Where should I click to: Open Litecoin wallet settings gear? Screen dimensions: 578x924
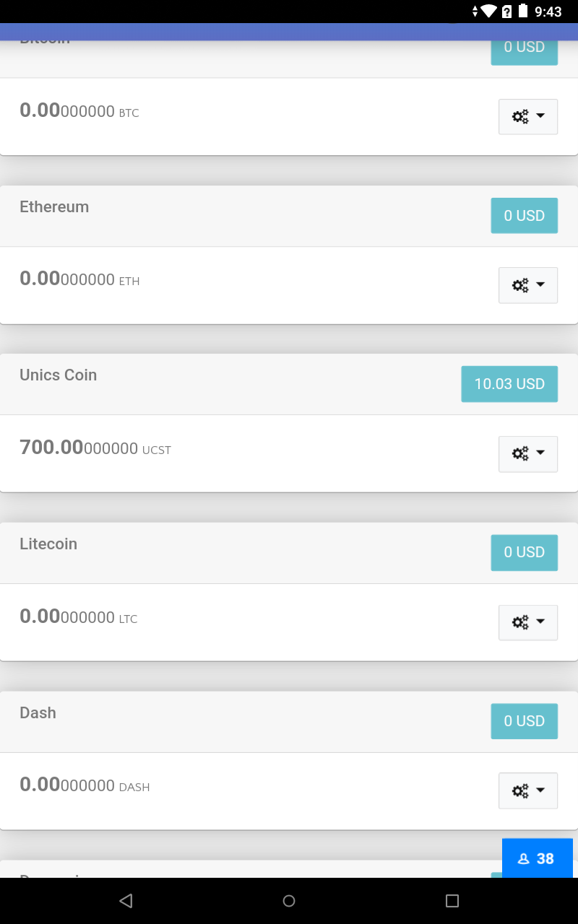pos(521,622)
